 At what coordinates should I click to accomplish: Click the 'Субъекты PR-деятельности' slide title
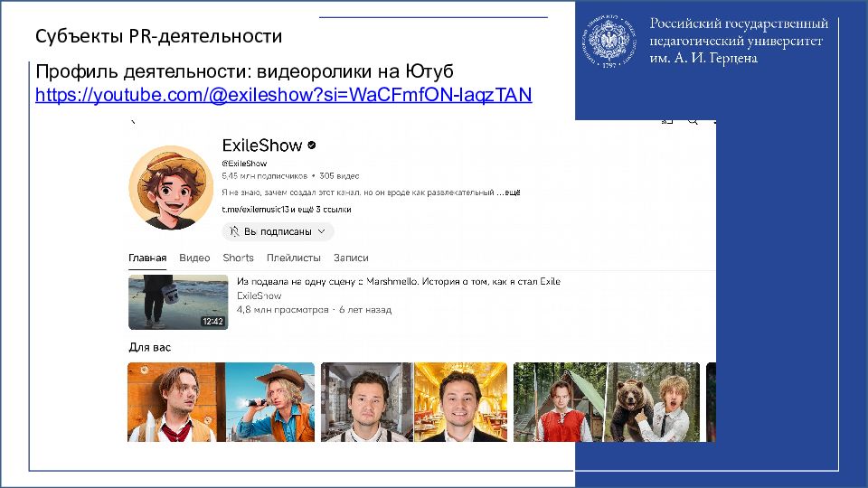(159, 36)
